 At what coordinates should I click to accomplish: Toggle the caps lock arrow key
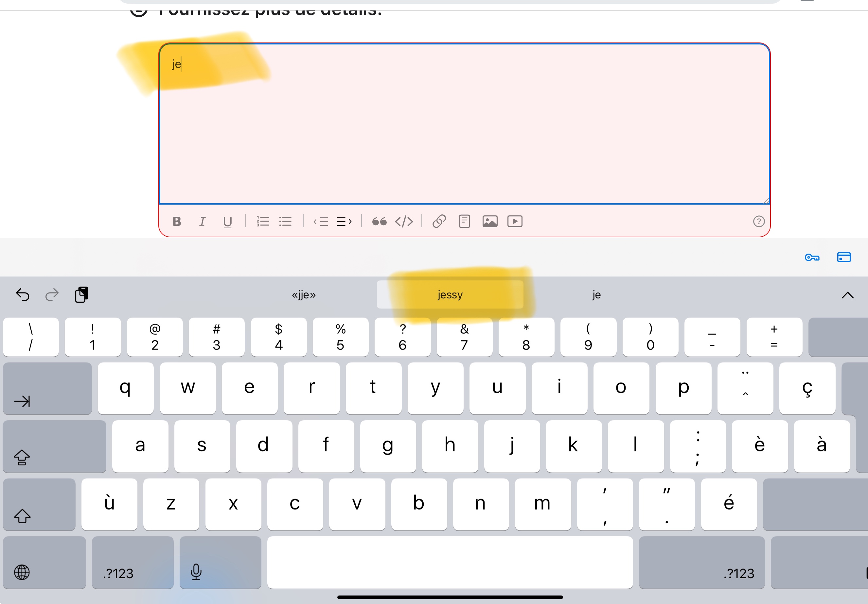(54, 446)
